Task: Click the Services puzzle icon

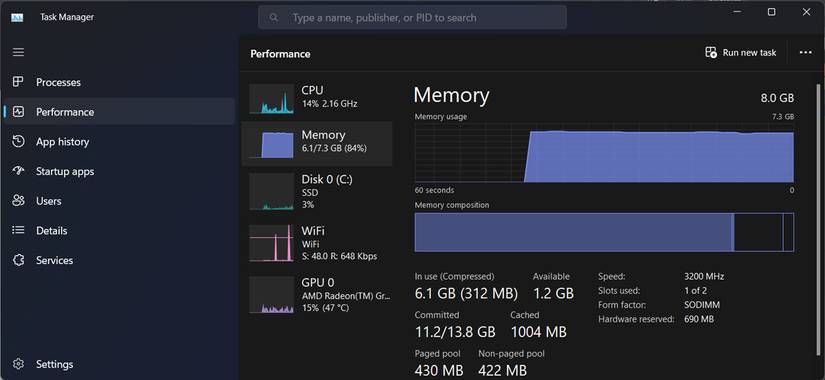Action: point(18,260)
